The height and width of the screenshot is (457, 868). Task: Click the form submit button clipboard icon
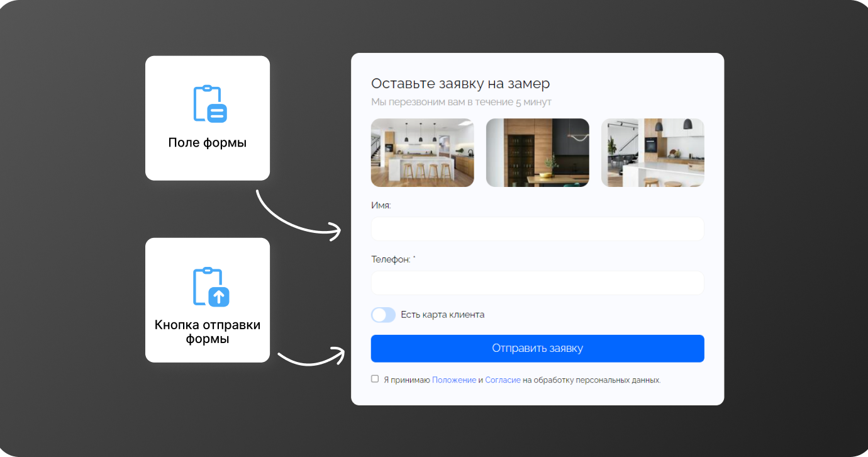click(x=211, y=287)
